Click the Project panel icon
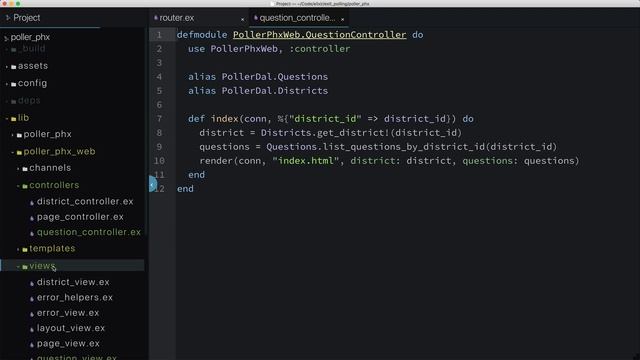640x360 pixels. click(x=8, y=18)
